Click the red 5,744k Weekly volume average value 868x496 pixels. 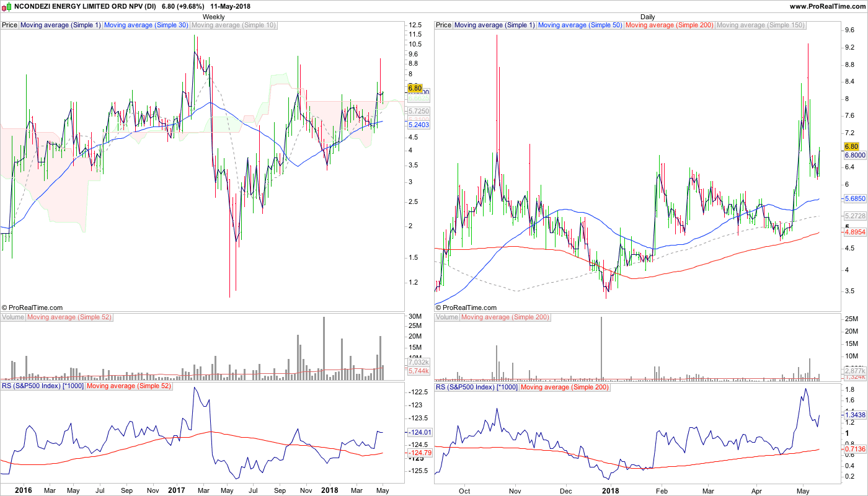coord(418,370)
